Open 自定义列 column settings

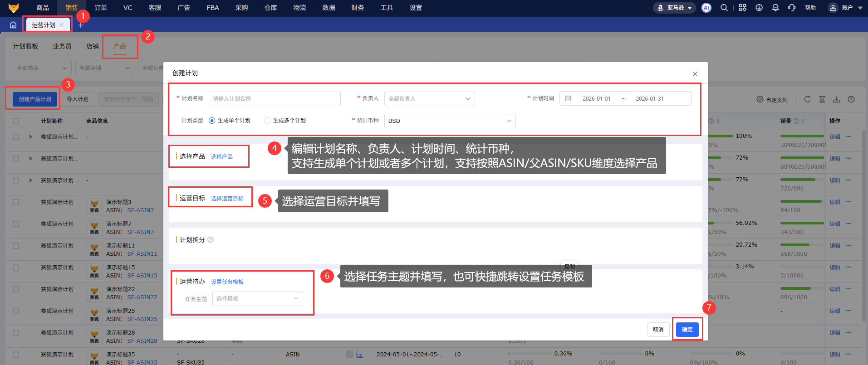(x=772, y=100)
